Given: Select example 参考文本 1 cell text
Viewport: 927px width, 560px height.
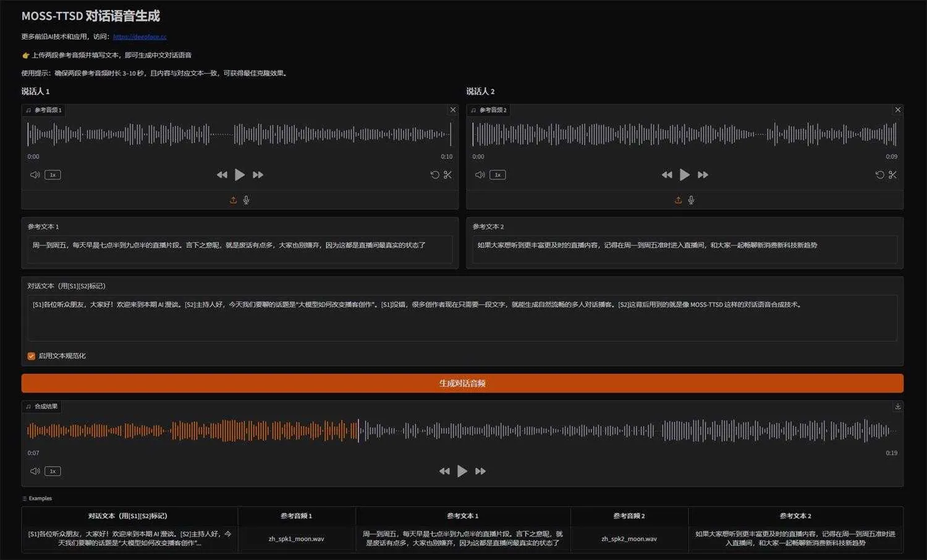Looking at the screenshot, I should (x=463, y=538).
